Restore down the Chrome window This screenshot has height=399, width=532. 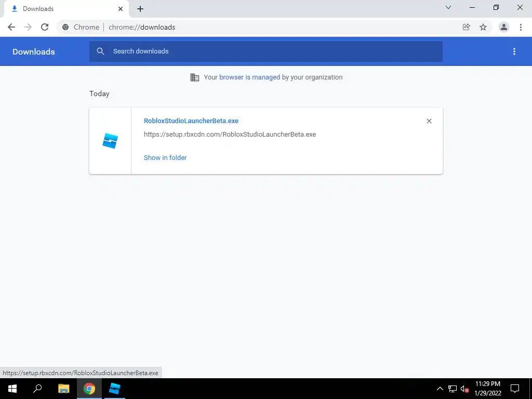pos(496,7)
